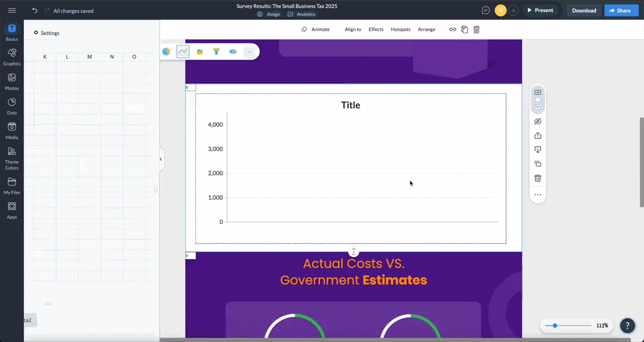Collapse the data spreadsheet panel

pyautogui.click(x=160, y=159)
